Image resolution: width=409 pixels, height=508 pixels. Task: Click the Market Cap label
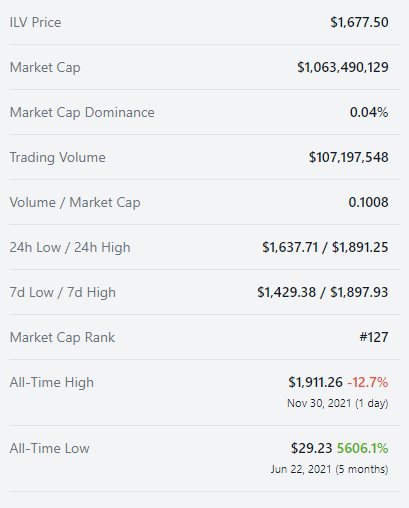click(45, 68)
